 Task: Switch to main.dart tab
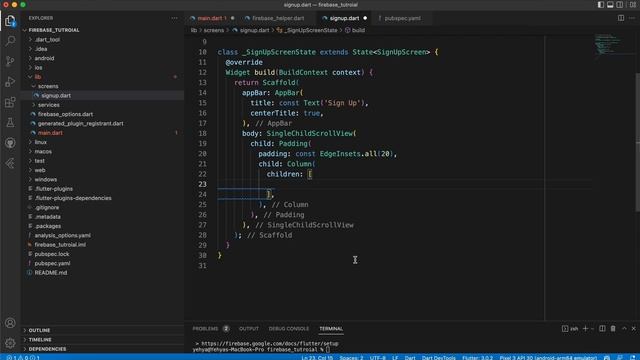(212, 18)
